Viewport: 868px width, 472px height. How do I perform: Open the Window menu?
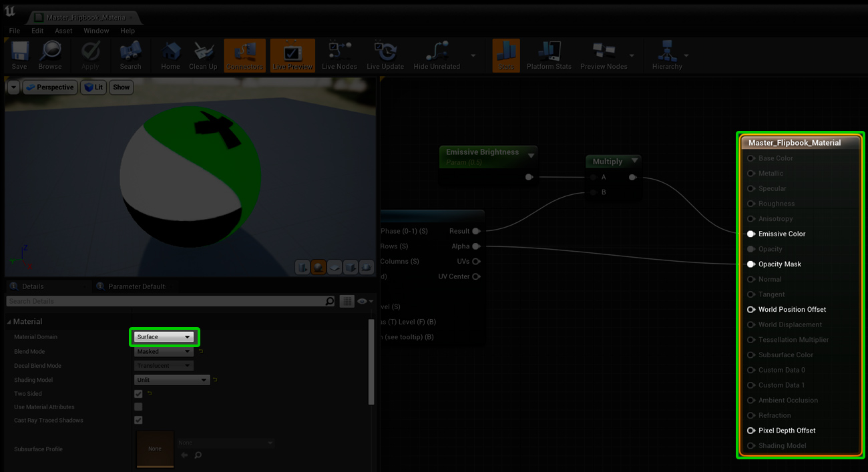(x=96, y=31)
